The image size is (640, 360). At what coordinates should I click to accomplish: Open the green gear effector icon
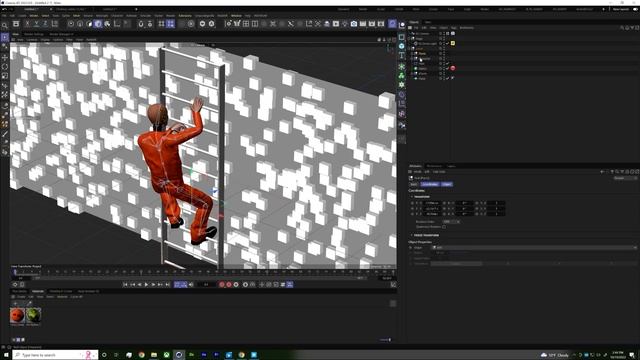402,85
